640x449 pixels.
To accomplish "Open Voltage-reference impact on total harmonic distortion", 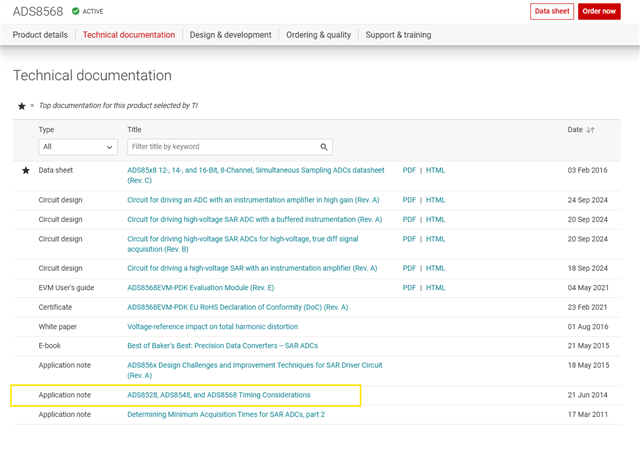I will pyautogui.click(x=212, y=327).
